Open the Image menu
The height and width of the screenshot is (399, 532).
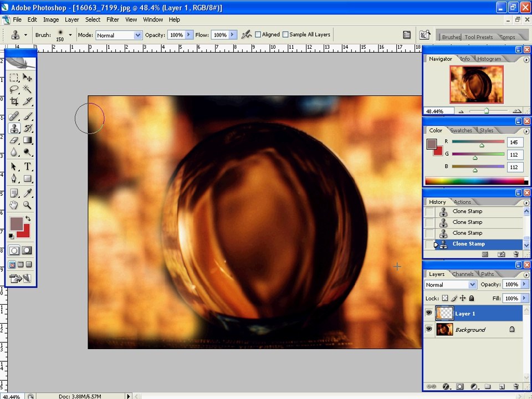coord(51,20)
